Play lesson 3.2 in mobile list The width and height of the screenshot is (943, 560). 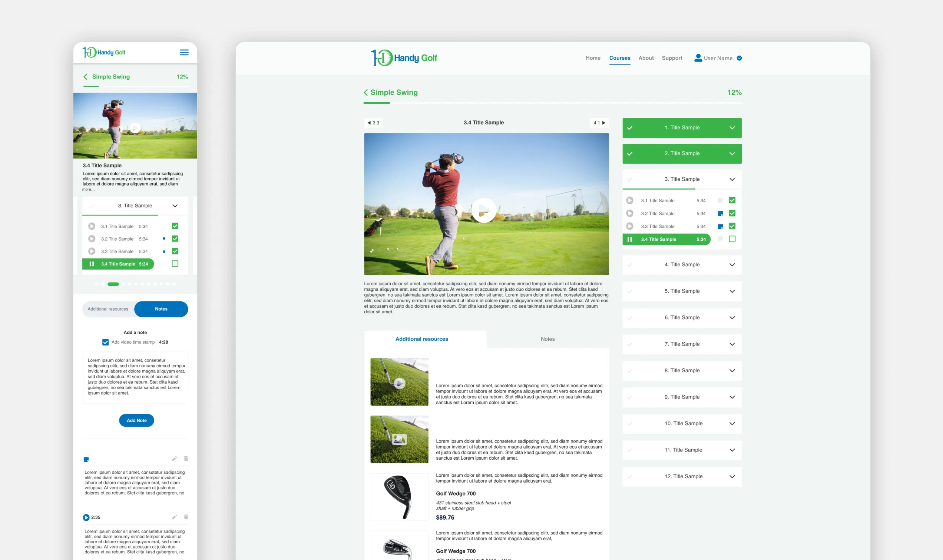coord(92,239)
